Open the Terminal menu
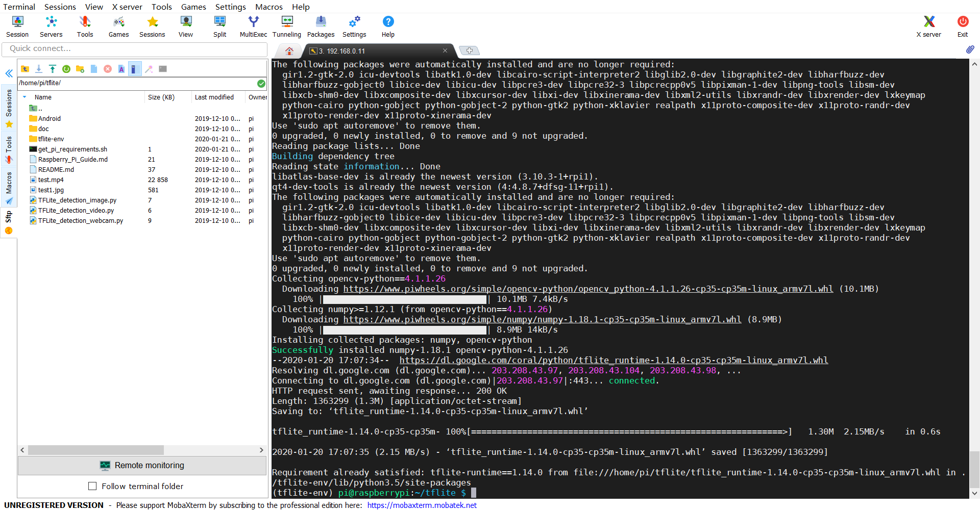Screen dimensions: 980x511 click(x=19, y=7)
